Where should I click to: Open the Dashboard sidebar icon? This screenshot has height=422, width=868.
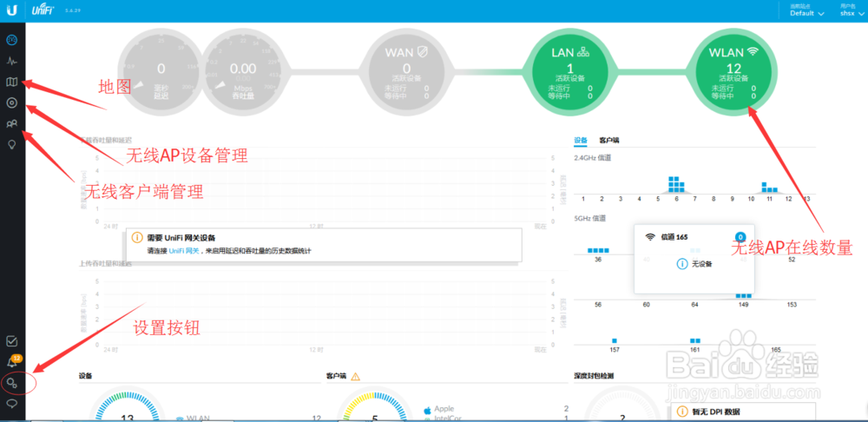point(12,40)
